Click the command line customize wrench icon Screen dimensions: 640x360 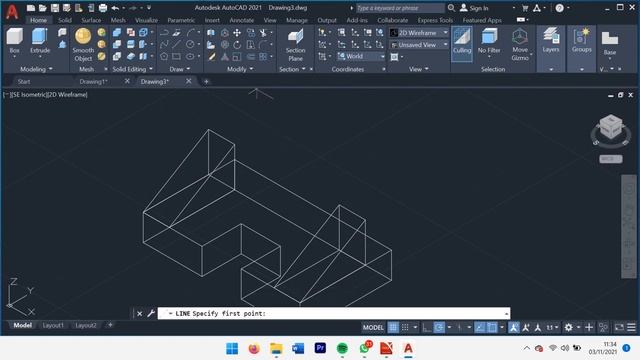click(151, 313)
